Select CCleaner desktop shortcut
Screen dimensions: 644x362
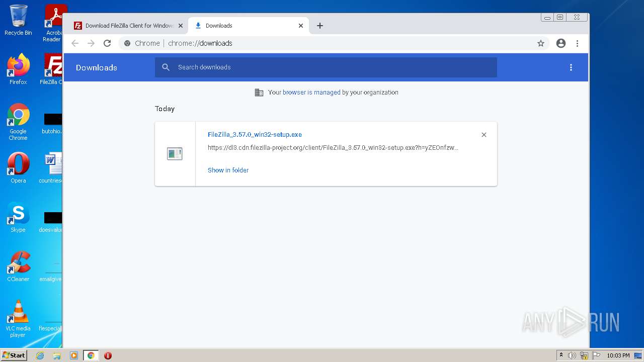click(x=18, y=266)
